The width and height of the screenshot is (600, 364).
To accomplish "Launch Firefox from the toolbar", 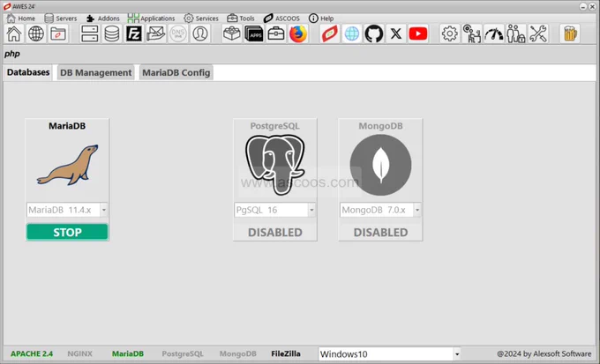I will tap(298, 33).
